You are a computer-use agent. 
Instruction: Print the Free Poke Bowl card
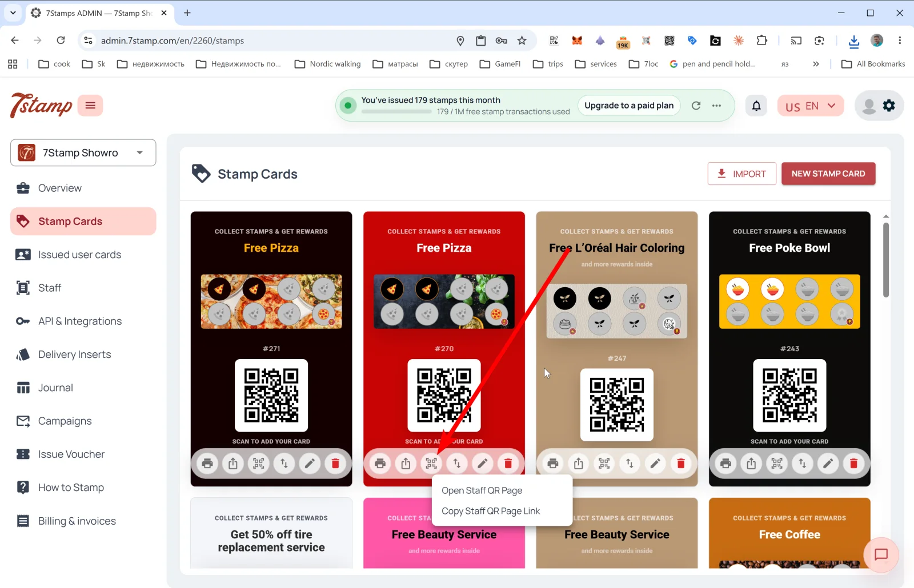725,464
